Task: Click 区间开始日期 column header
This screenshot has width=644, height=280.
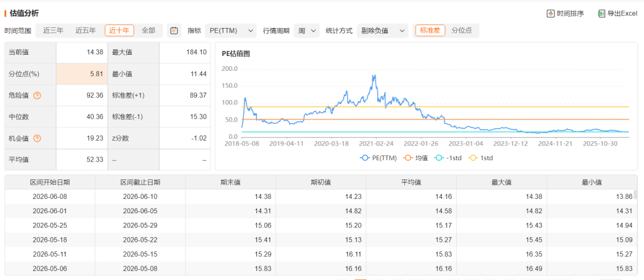Action: [x=49, y=182]
